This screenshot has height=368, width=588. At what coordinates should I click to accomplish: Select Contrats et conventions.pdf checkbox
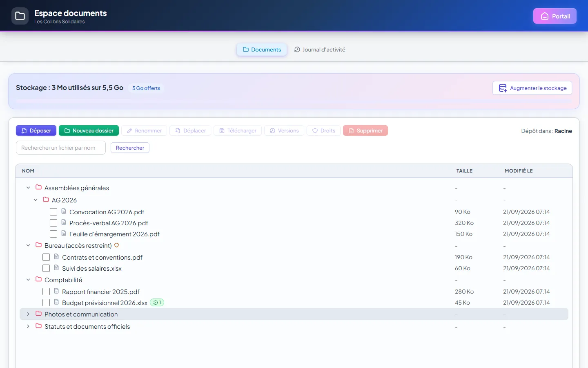pos(46,257)
